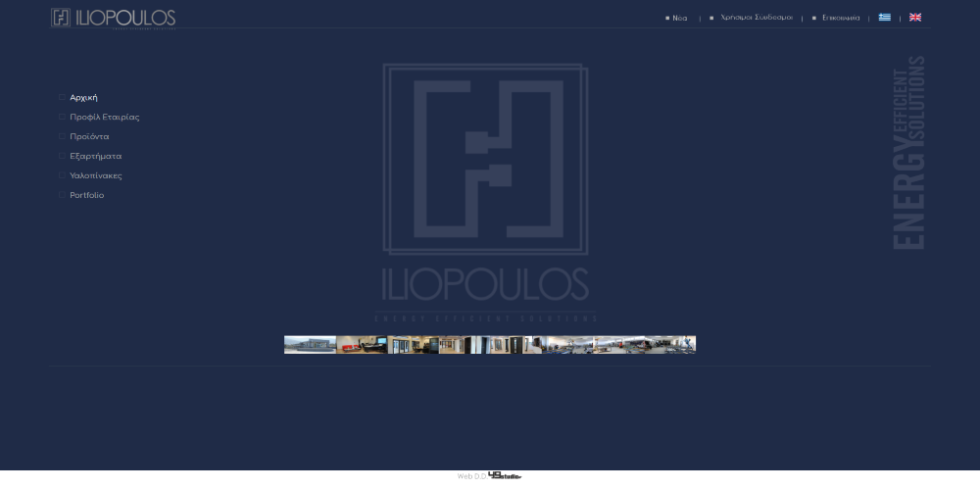Open the Portfolio menu item
980x489 pixels.
pyautogui.click(x=87, y=195)
